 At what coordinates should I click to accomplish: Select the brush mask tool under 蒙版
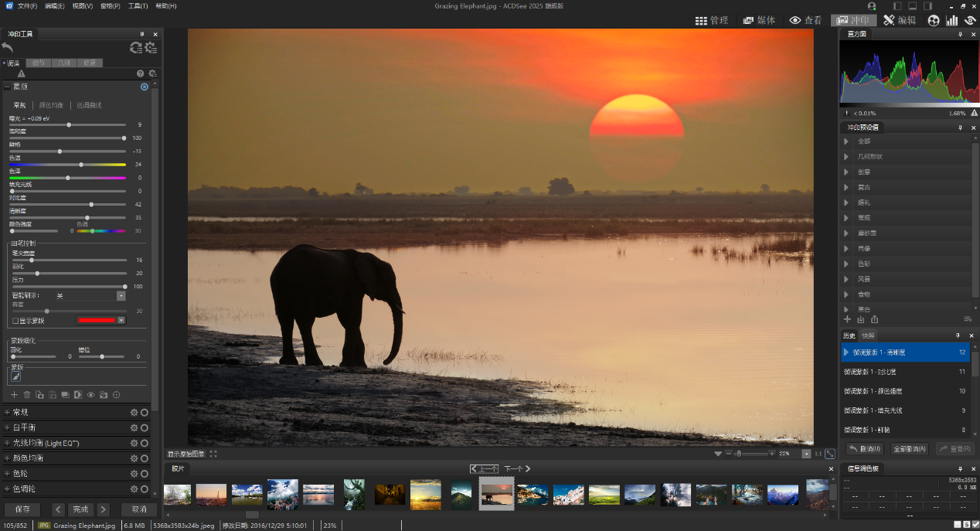[15, 376]
